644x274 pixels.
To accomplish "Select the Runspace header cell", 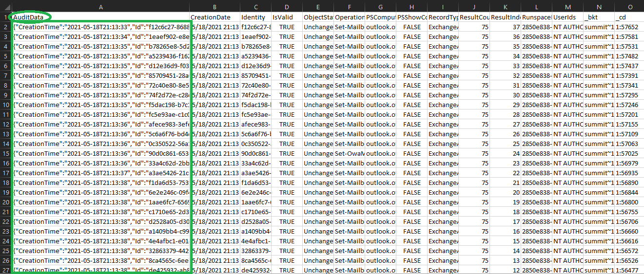I will click(x=536, y=17).
